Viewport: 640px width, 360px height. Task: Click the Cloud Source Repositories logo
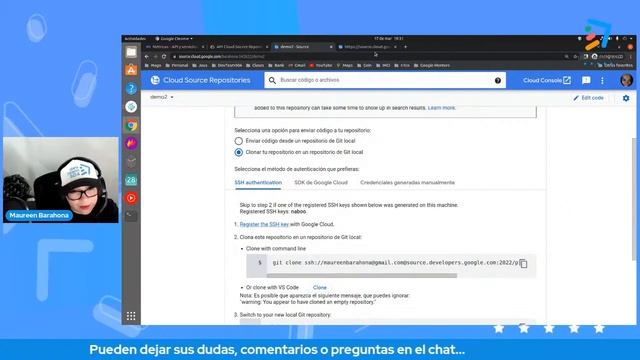point(200,80)
